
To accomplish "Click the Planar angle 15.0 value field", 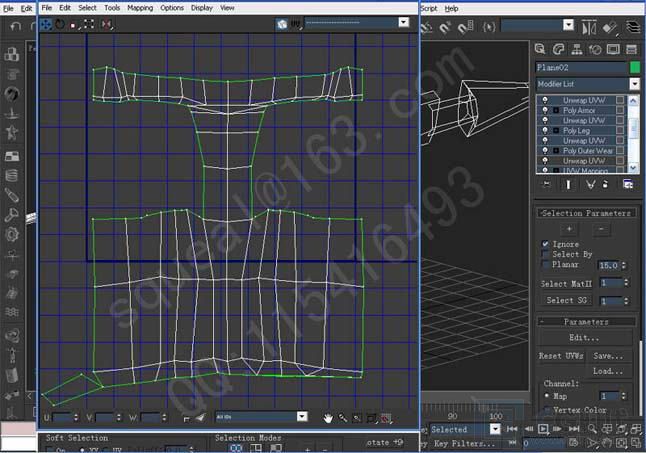I will (x=609, y=266).
